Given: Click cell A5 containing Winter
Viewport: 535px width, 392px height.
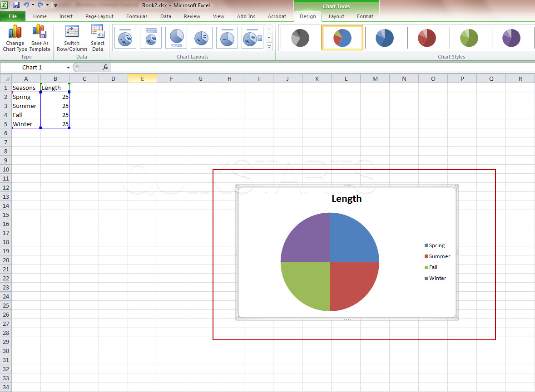Looking at the screenshot, I should (26, 124).
